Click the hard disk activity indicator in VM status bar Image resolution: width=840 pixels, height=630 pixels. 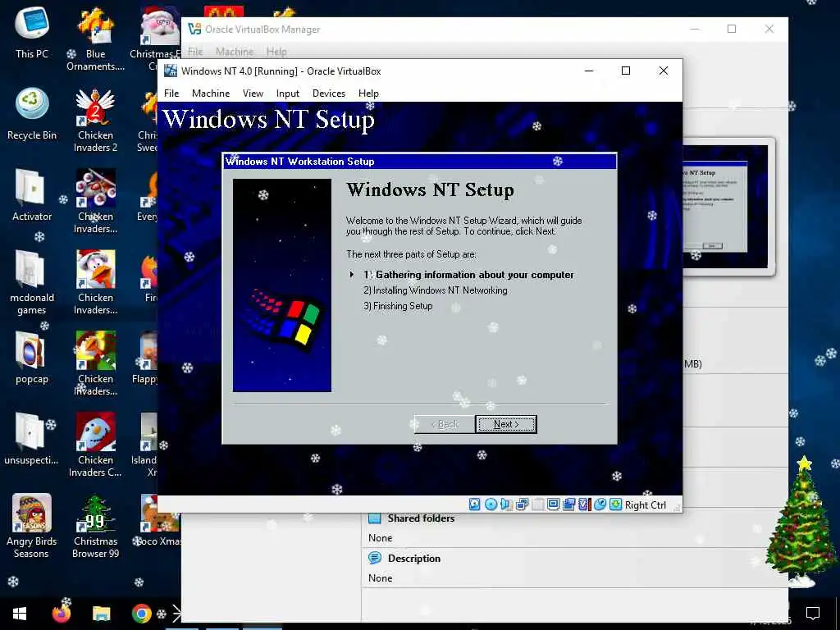click(x=475, y=504)
